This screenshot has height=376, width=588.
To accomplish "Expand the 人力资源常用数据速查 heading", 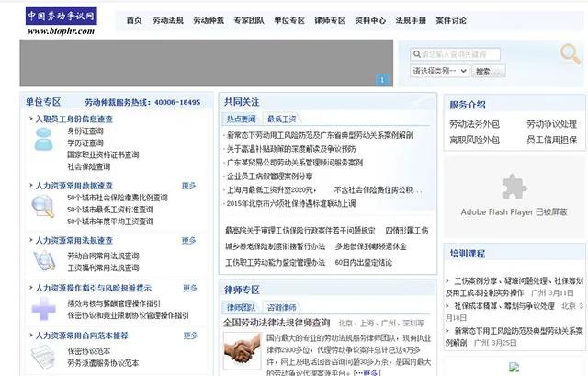I will [x=73, y=186].
